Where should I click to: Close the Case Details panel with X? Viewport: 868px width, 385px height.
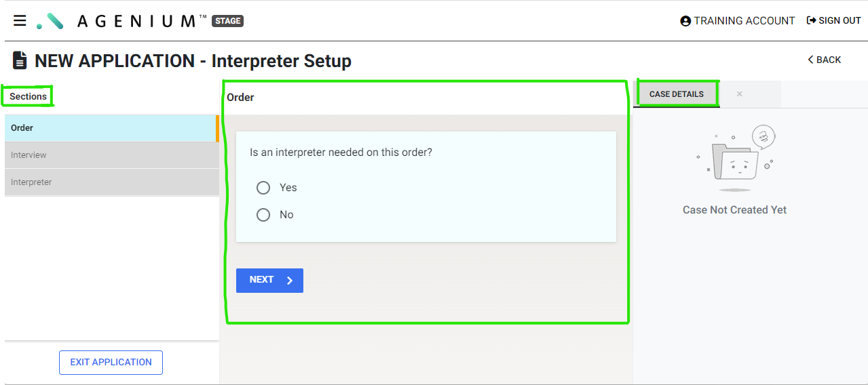point(739,94)
